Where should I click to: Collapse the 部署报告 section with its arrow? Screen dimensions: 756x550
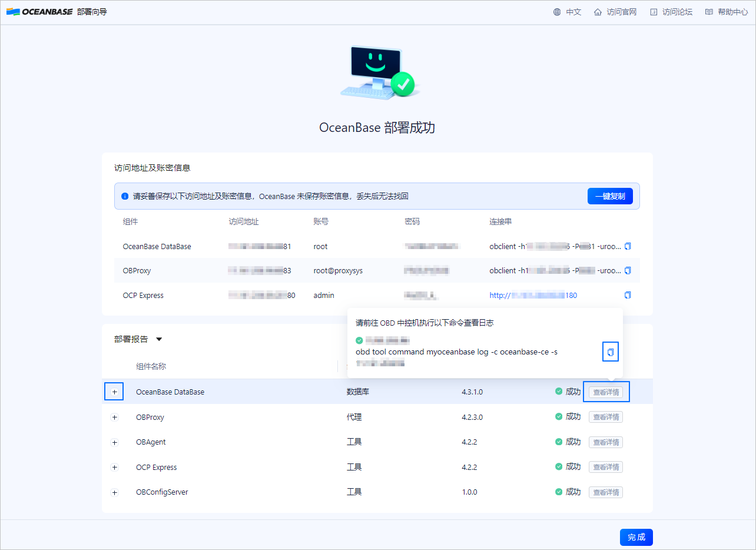click(158, 339)
